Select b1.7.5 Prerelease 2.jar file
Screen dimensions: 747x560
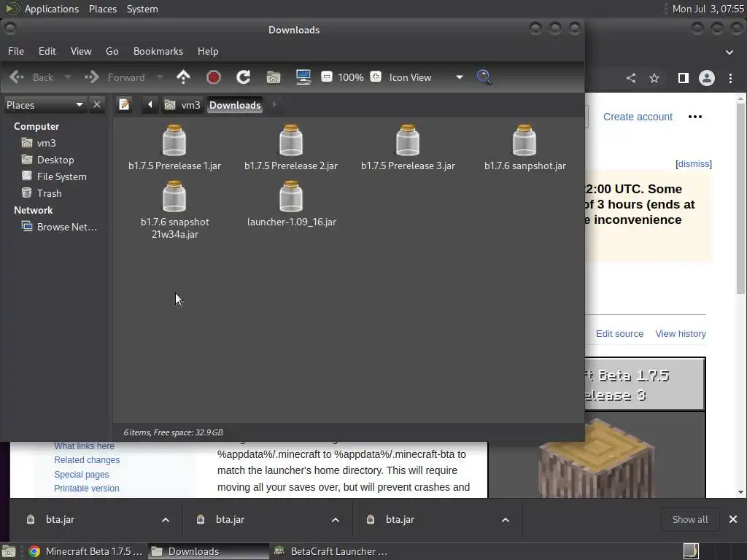291,147
